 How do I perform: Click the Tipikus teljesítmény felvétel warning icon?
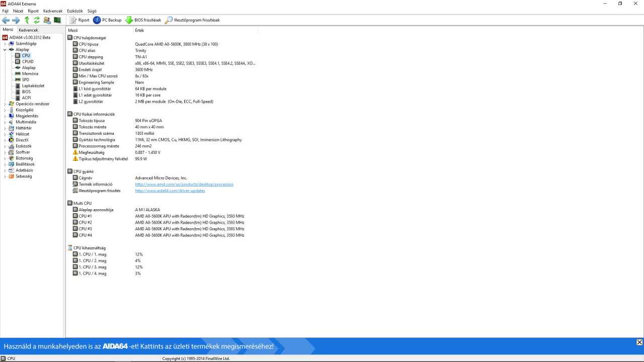[x=75, y=159]
